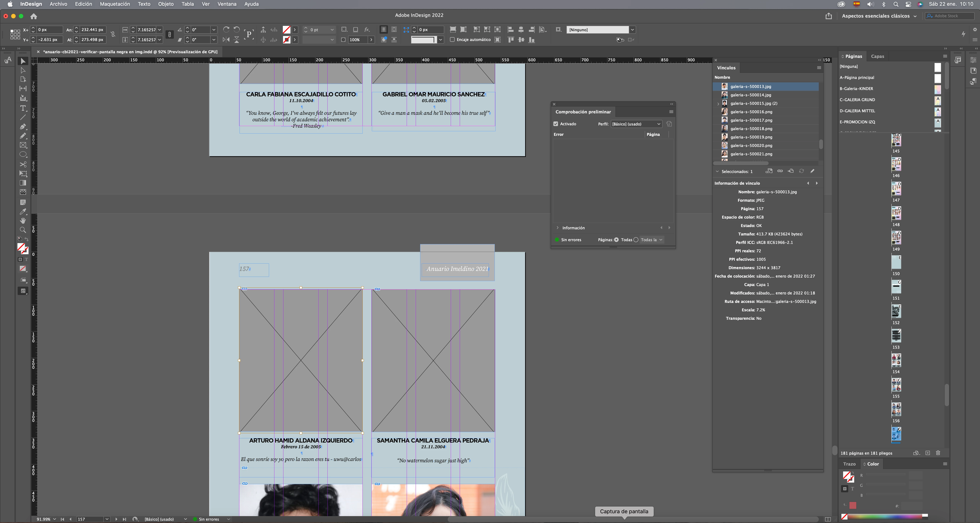Select the Zoom tool magnifier
980x523 pixels.
(23, 230)
